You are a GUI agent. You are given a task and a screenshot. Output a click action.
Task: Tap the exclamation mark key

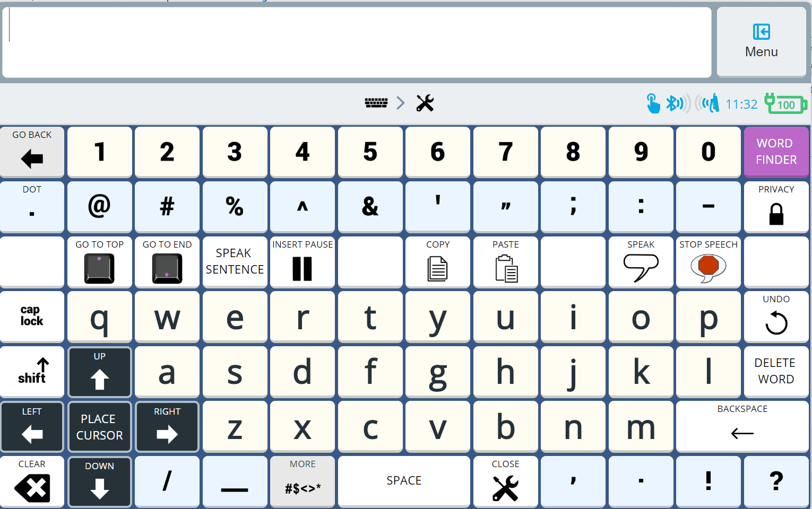(x=709, y=481)
